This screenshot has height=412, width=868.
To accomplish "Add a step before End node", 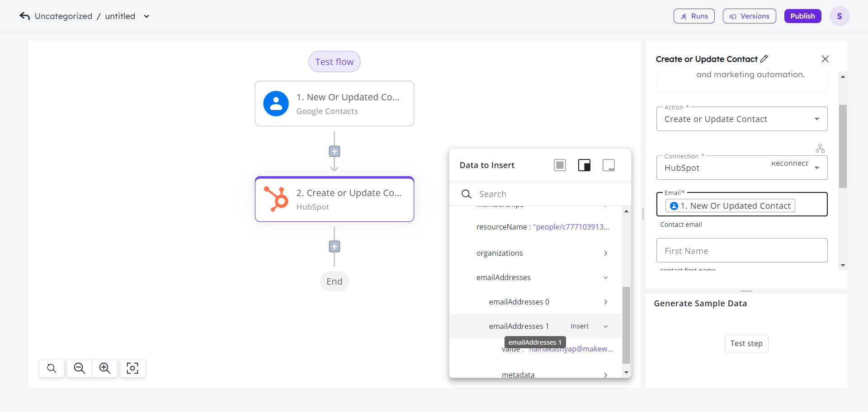I will click(335, 247).
